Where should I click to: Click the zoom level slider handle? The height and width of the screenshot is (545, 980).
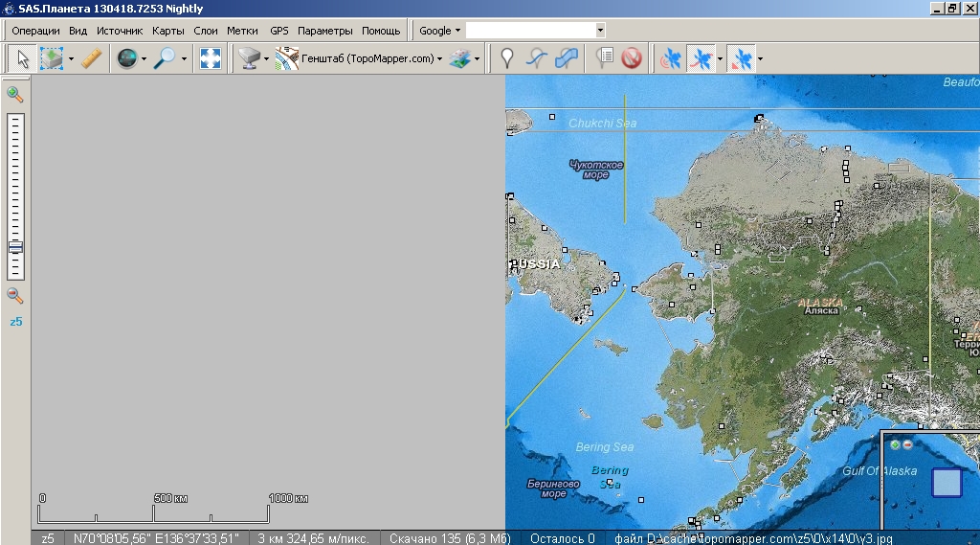[15, 247]
